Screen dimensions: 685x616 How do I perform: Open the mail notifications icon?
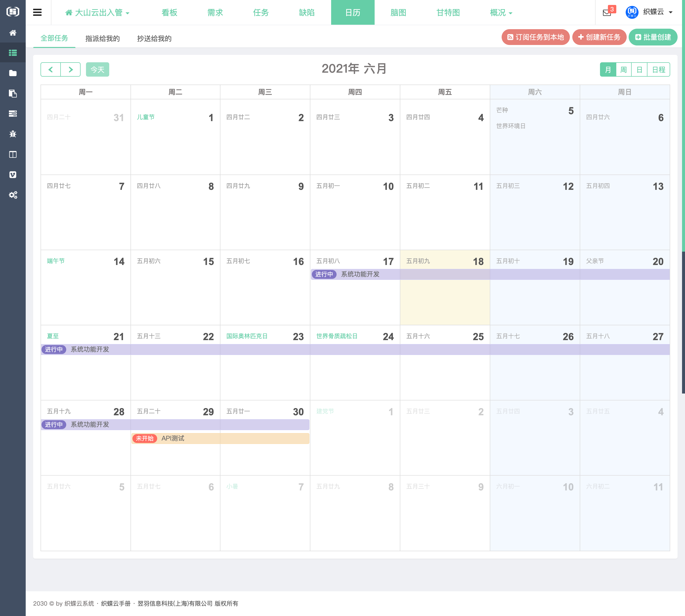pyautogui.click(x=607, y=13)
